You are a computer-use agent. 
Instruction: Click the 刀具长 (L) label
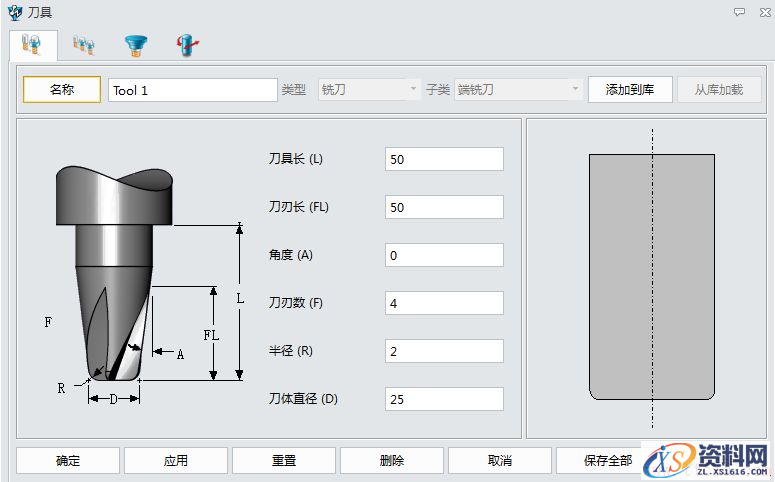[296, 159]
